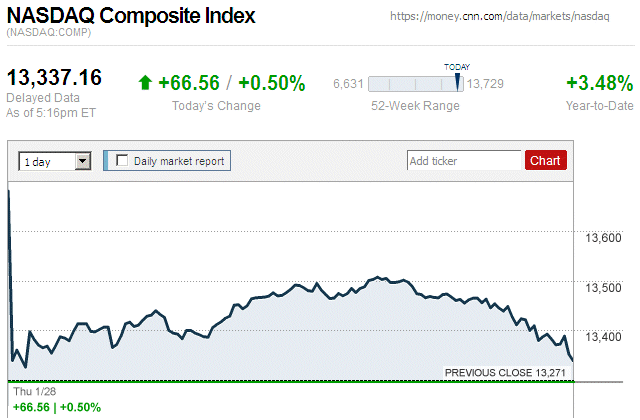Click the TODAY marker on 52-week range
This screenshot has height=420, width=640.
(457, 80)
